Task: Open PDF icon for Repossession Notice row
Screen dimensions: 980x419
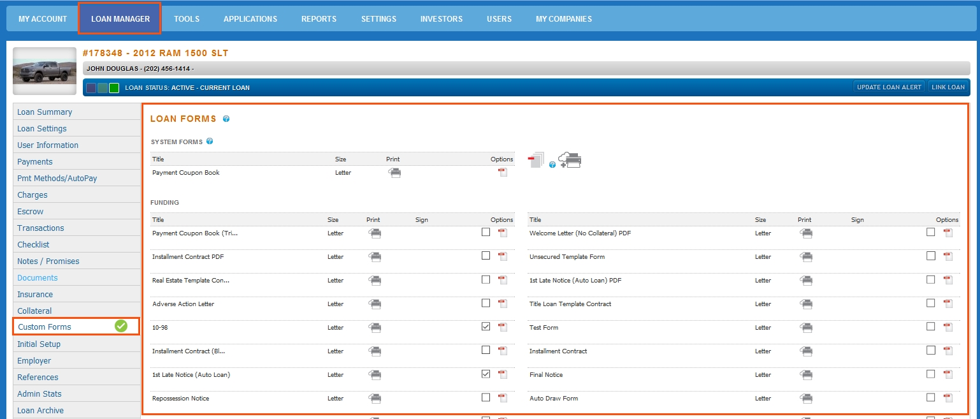Action: pos(502,398)
